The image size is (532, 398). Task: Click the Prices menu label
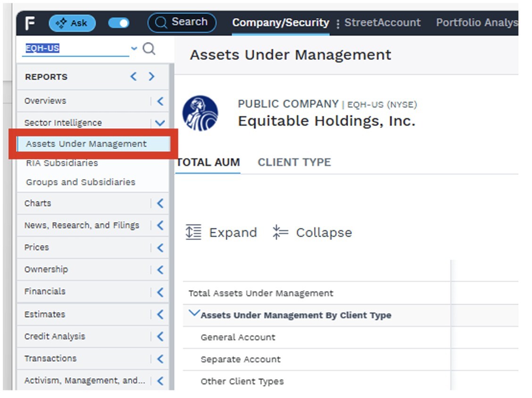coord(36,248)
